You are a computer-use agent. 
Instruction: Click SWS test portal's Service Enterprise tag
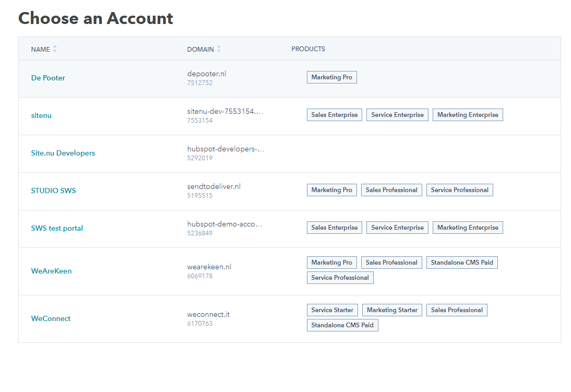tap(397, 228)
